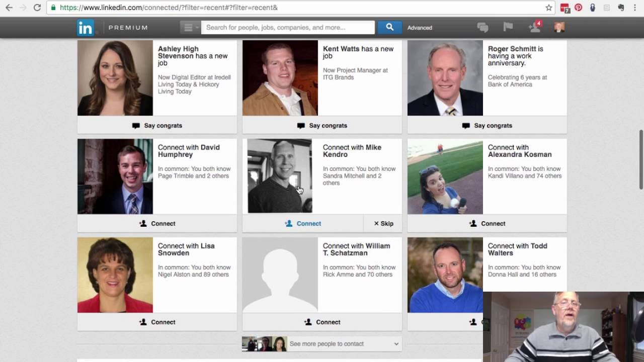The height and width of the screenshot is (362, 644).
Task: Click the name William T. Schatzman
Action: tap(356, 249)
